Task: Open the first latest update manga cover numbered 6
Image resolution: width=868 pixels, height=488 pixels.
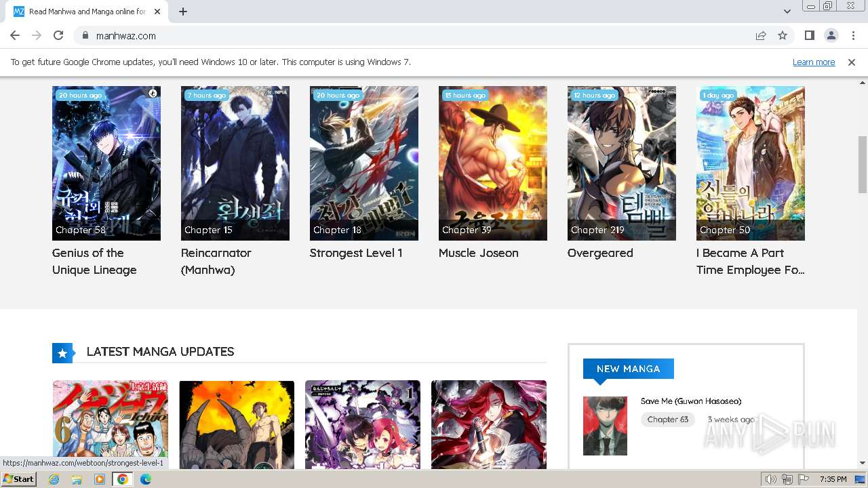Action: (x=111, y=424)
